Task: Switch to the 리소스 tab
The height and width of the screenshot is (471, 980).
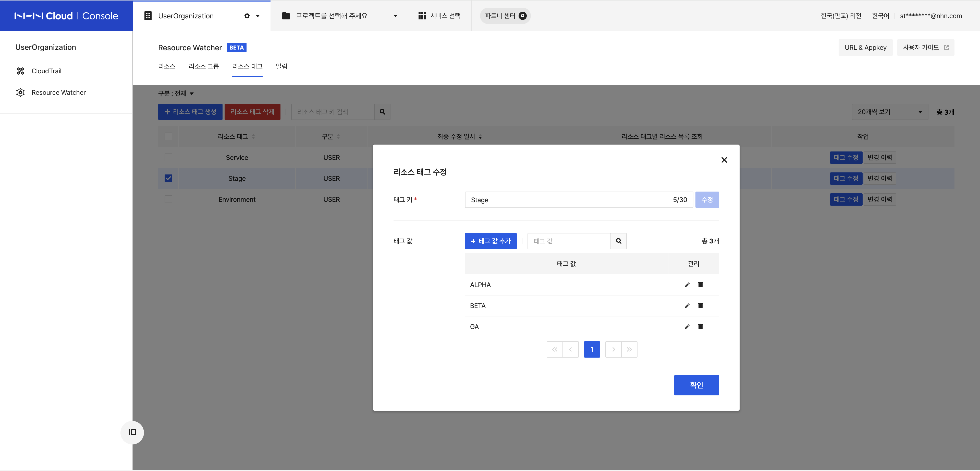Action: pyautogui.click(x=167, y=67)
